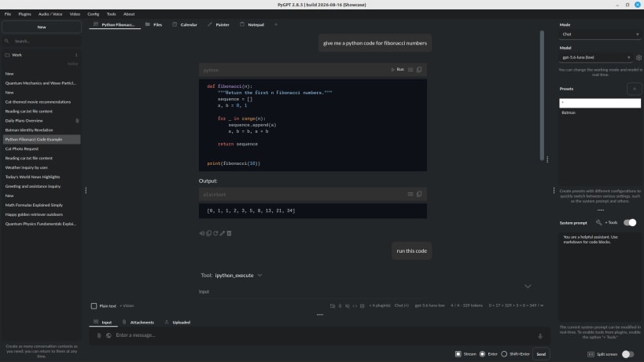Open the File menu

pos(8,14)
